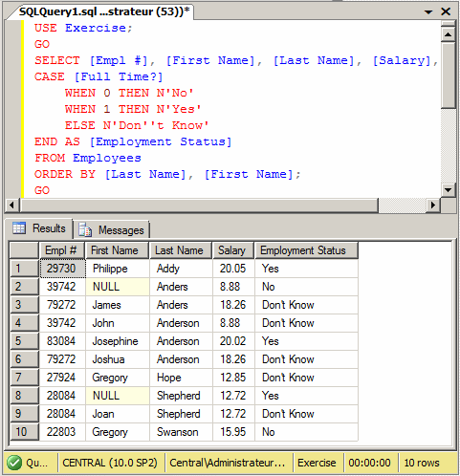Click cell with Empl # 29730

click(62, 269)
